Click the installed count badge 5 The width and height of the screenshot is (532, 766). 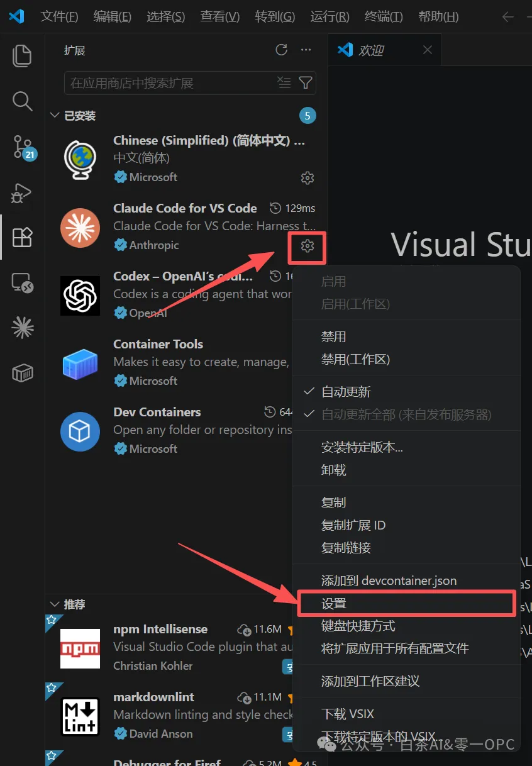pos(308,116)
